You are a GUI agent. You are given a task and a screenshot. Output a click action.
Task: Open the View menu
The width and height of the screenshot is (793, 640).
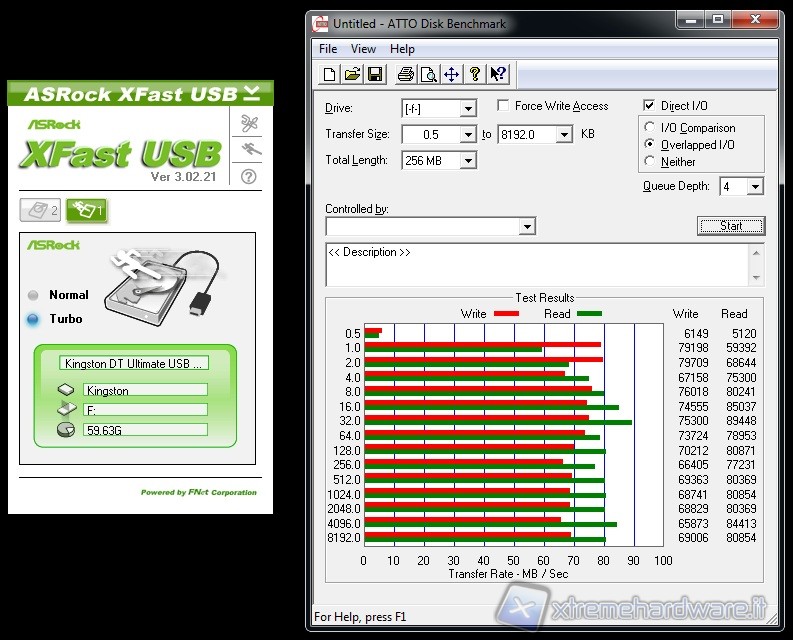[363, 49]
